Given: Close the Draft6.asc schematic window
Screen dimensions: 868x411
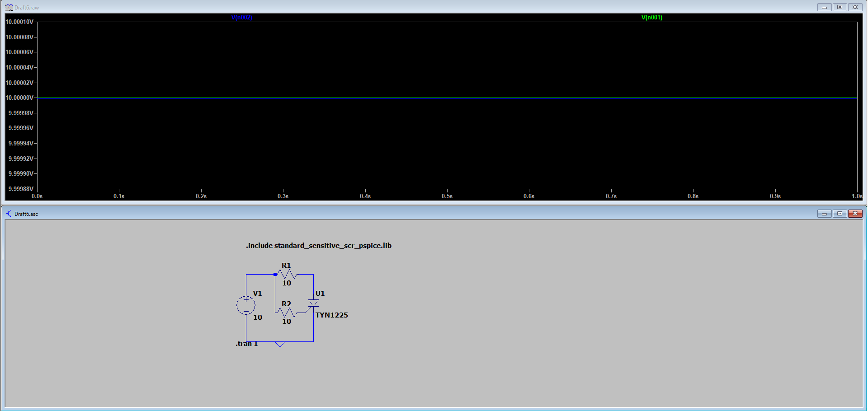Looking at the screenshot, I should click(x=855, y=214).
